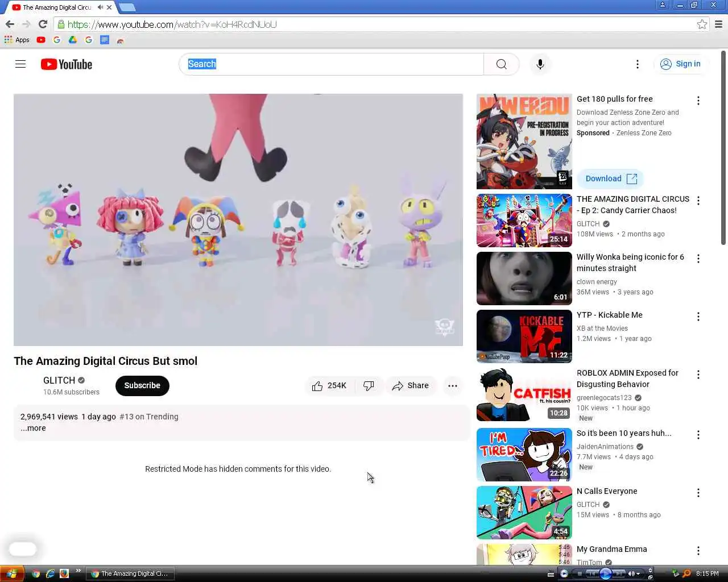
Task: Go back to the previous page
Action: [x=10, y=24]
